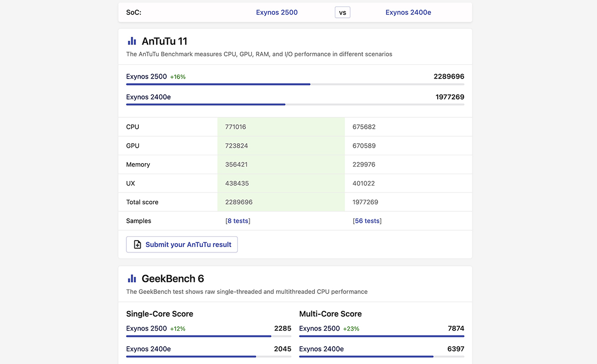The width and height of the screenshot is (597, 364).
Task: Click the multi-core value 6397
Action: (x=456, y=349)
